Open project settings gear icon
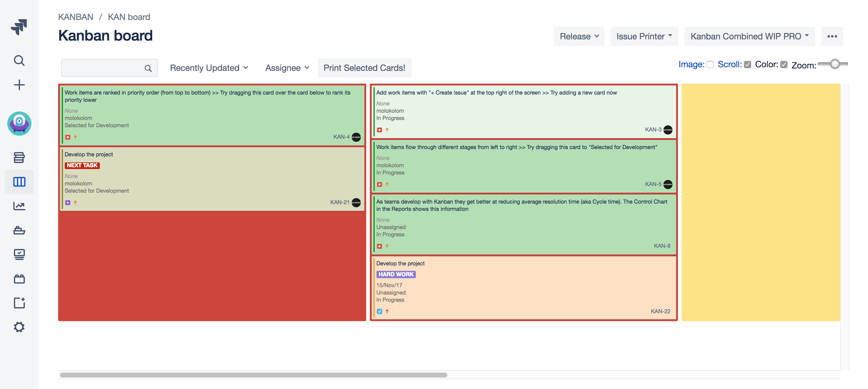 click(19, 327)
